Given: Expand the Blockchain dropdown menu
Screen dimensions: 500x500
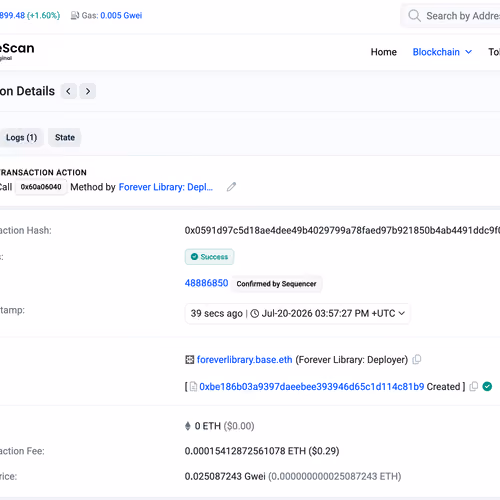Looking at the screenshot, I should point(442,52).
